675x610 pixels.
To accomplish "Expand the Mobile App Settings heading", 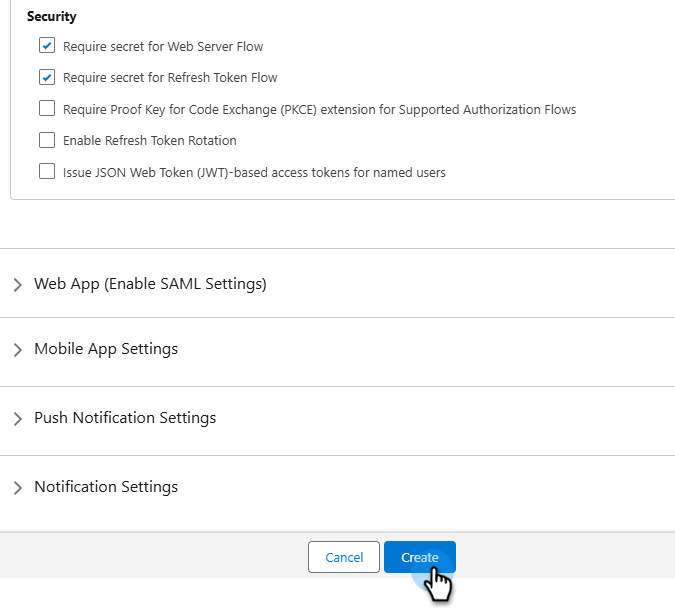I will (106, 349).
